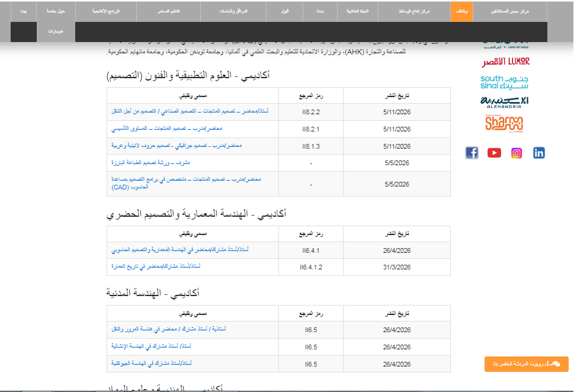The image size is (574, 392).
Task: Open the YouTube social icon
Action: [x=494, y=153]
